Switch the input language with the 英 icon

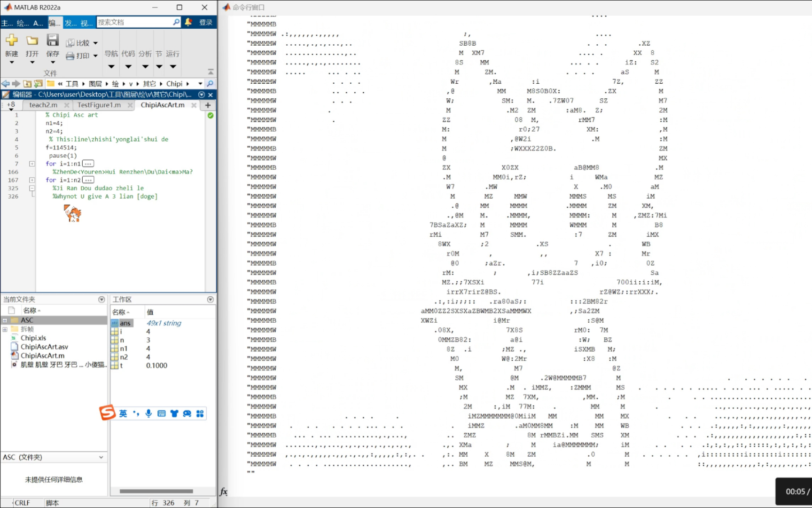pyautogui.click(x=123, y=413)
